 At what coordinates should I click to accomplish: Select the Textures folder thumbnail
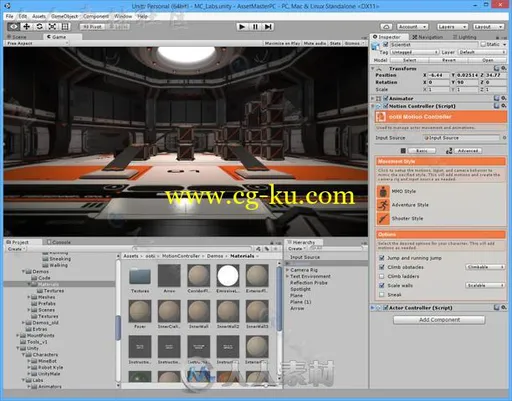pyautogui.click(x=140, y=276)
